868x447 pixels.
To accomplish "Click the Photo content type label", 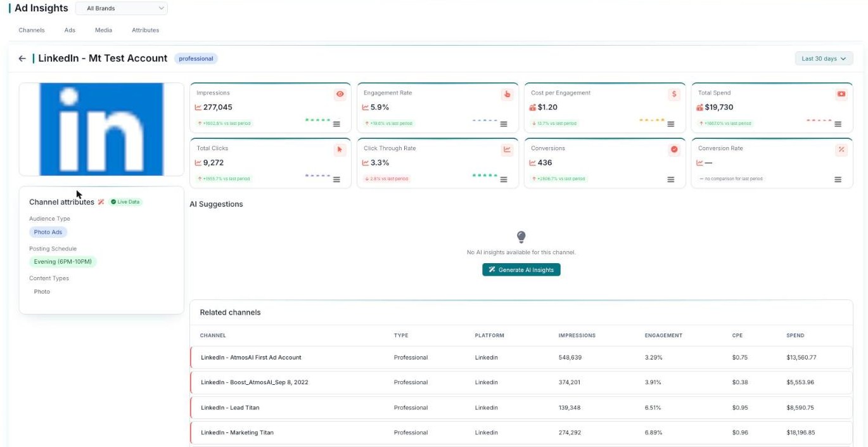I will click(x=42, y=292).
